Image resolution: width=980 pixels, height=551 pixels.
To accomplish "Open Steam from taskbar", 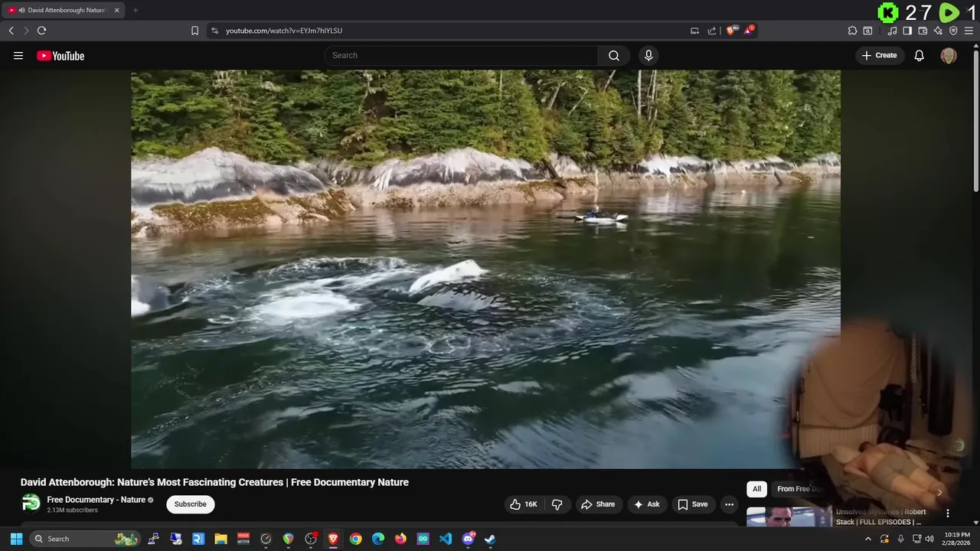I will tap(490, 539).
